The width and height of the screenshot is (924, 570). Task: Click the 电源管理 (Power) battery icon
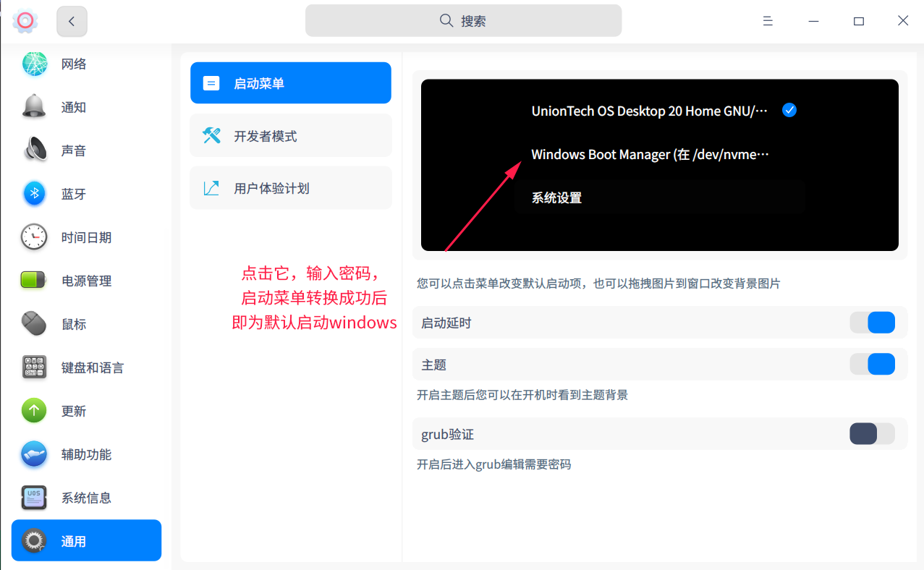tap(34, 281)
